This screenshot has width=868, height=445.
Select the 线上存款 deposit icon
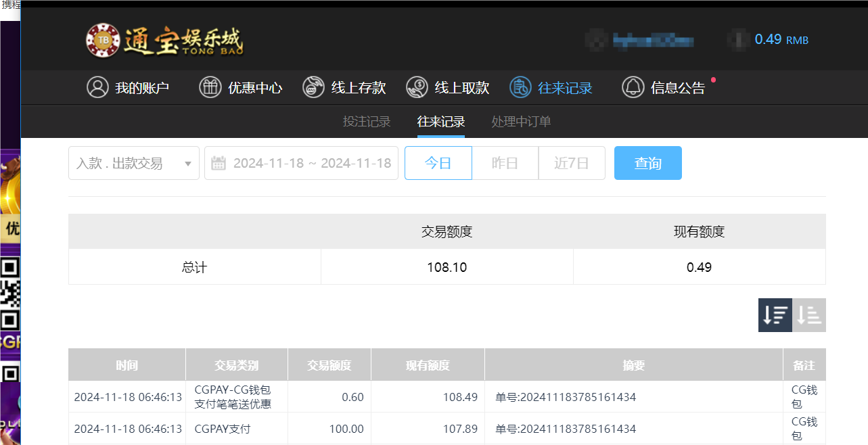[313, 87]
